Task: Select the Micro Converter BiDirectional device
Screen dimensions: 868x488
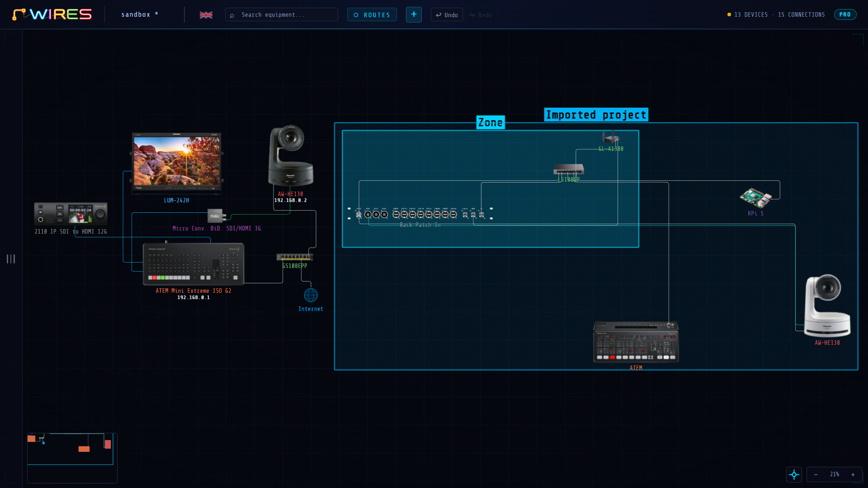Action: tap(217, 216)
